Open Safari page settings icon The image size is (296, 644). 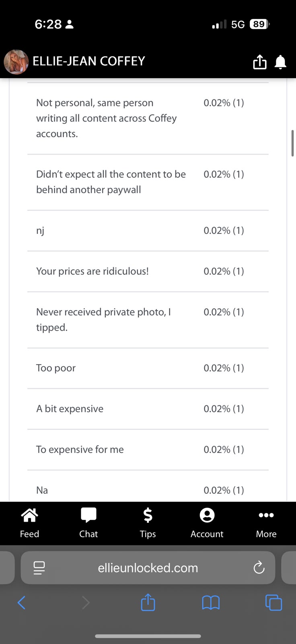tap(39, 568)
